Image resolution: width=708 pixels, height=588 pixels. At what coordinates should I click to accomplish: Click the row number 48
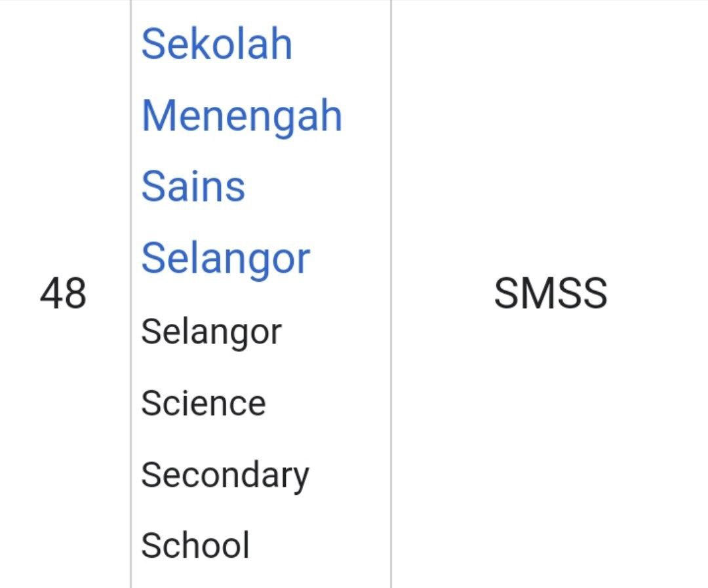tap(63, 294)
